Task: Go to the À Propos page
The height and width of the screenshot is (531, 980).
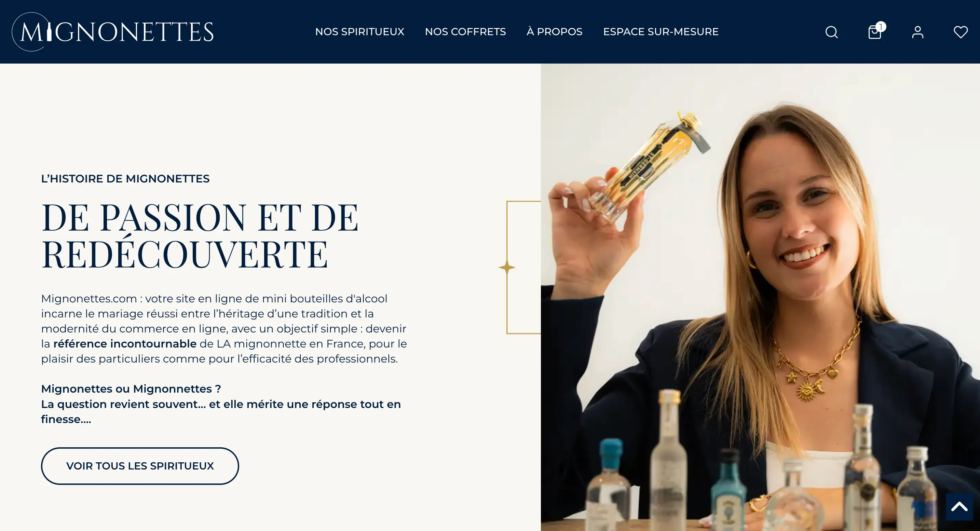Action: pos(554,31)
